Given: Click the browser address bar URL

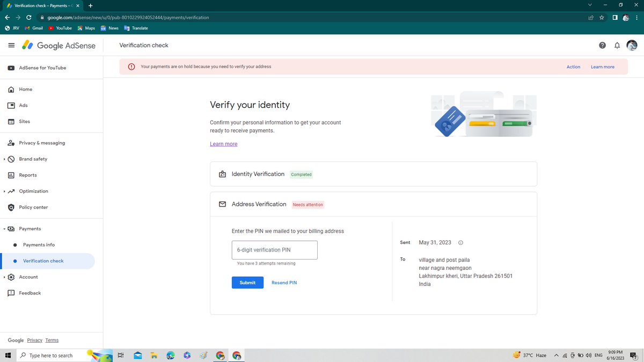Looking at the screenshot, I should (x=128, y=17).
